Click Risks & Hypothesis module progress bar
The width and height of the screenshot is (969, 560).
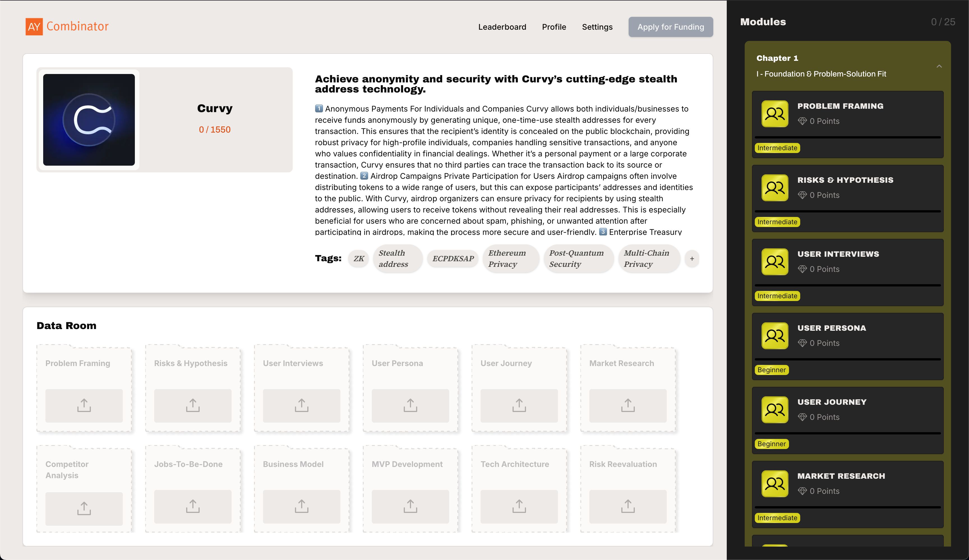848,211
